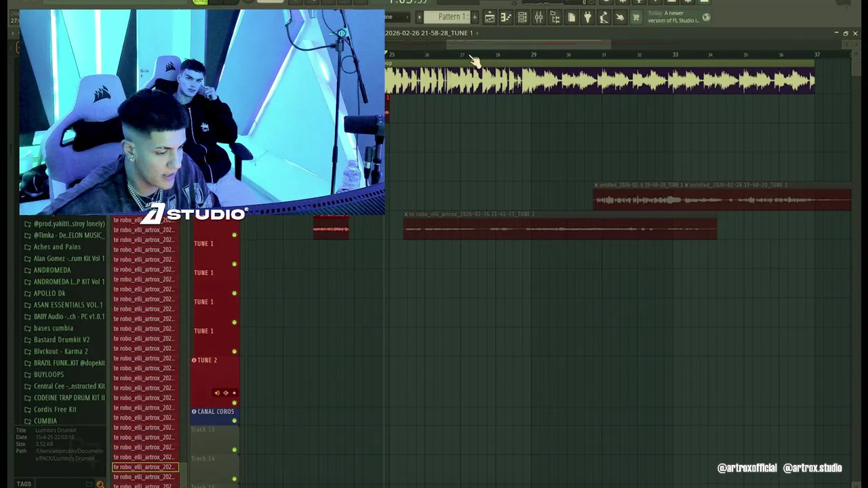Select the Track 13 header
This screenshot has width=868, height=488.
point(215,439)
